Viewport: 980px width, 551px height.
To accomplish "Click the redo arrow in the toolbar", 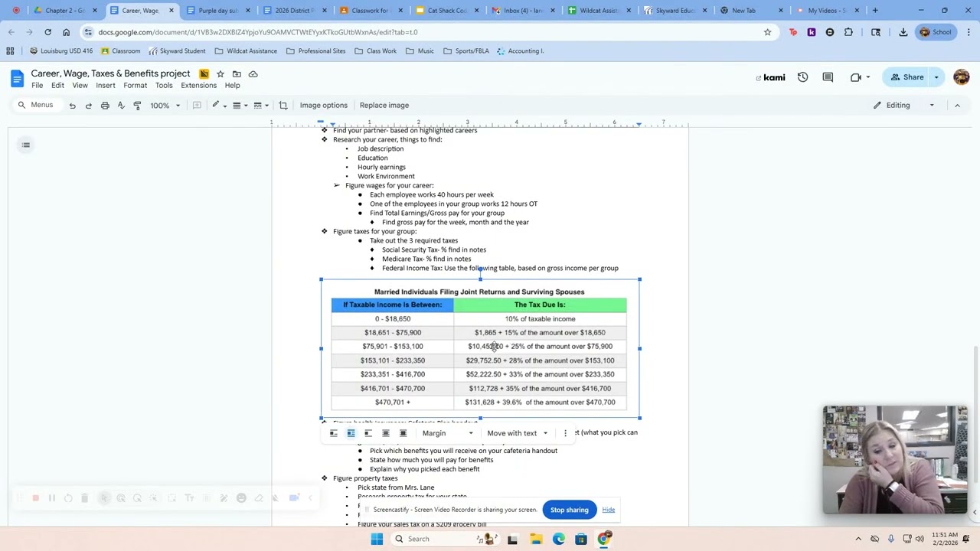I will click(89, 106).
